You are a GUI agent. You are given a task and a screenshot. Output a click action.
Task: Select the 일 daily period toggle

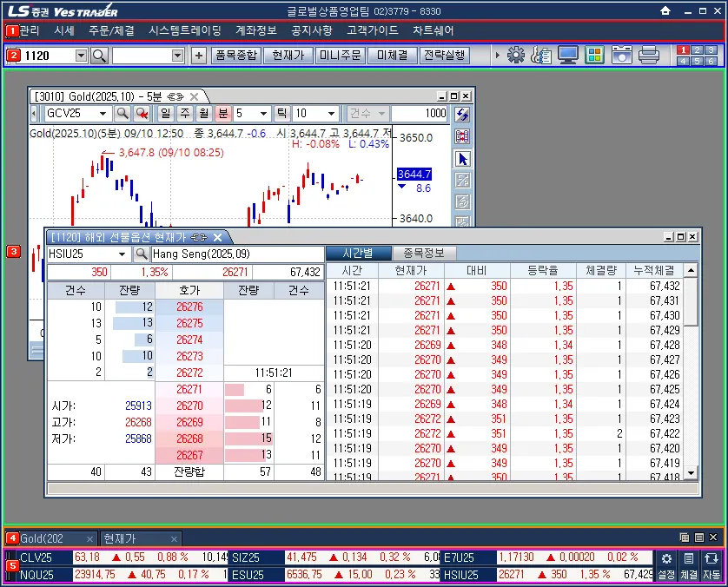click(165, 113)
